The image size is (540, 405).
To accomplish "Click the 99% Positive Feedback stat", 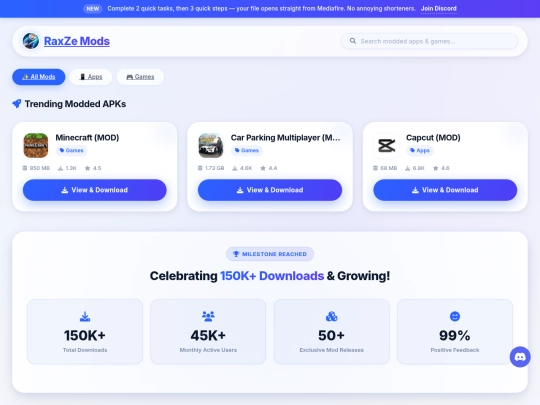I will [455, 332].
